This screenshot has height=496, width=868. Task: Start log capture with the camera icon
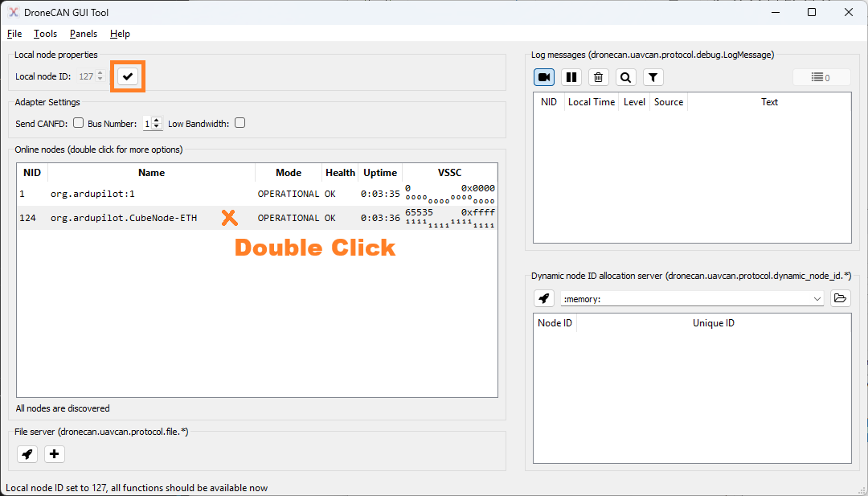coord(544,77)
